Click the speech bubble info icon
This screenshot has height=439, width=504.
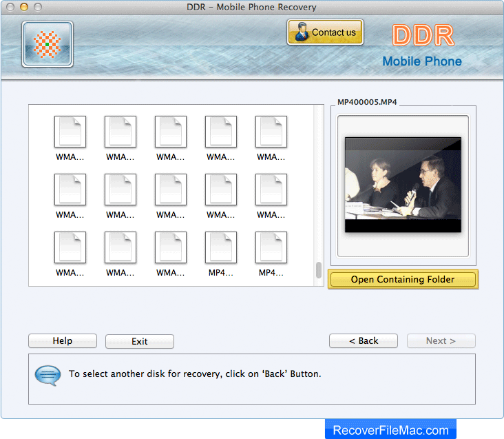tap(48, 375)
